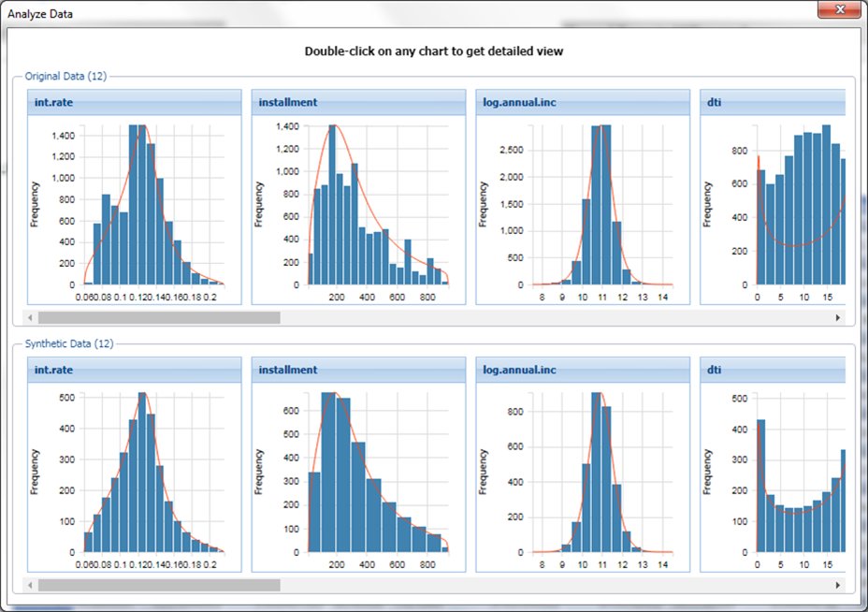The image size is (868, 612).
Task: Open the Original Data int.rate histogram
Action: (x=135, y=206)
